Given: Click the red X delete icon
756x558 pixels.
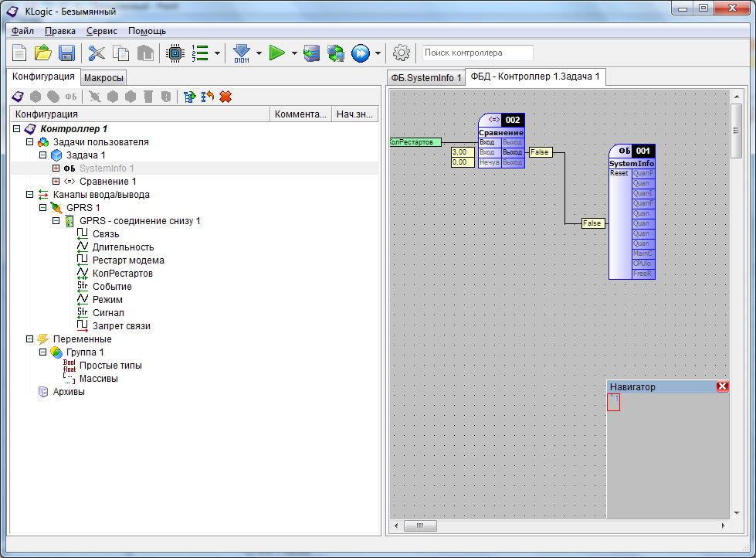Looking at the screenshot, I should pos(225,97).
